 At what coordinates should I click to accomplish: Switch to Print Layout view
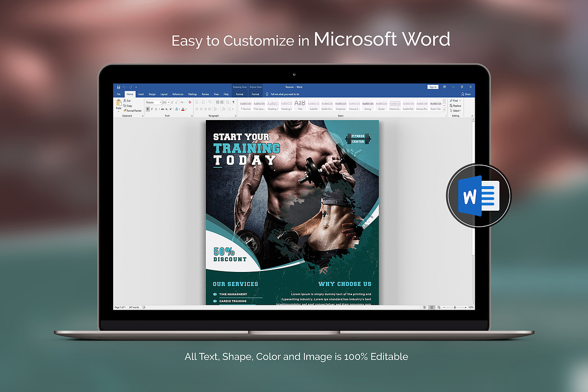432,307
